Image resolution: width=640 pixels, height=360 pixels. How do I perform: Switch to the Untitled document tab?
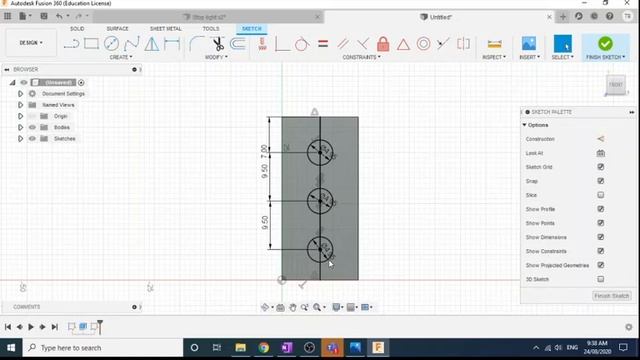tap(439, 17)
